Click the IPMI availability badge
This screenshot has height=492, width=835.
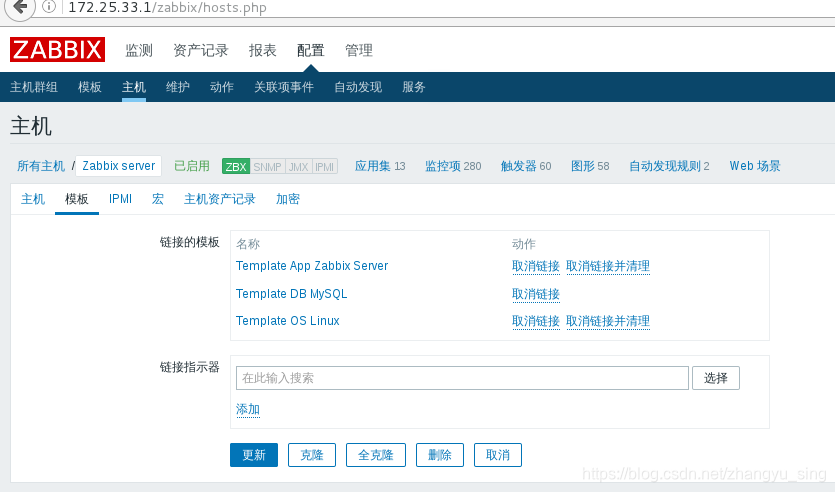(x=324, y=167)
